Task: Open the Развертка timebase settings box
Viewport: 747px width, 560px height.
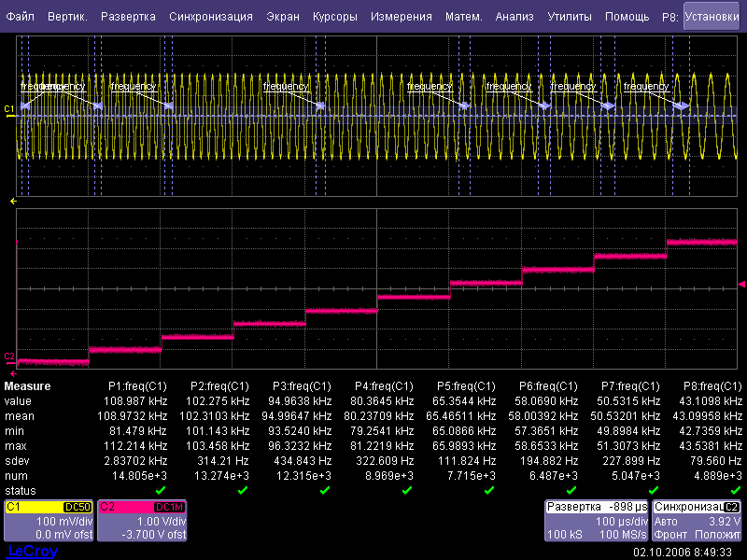Action: 598,520
